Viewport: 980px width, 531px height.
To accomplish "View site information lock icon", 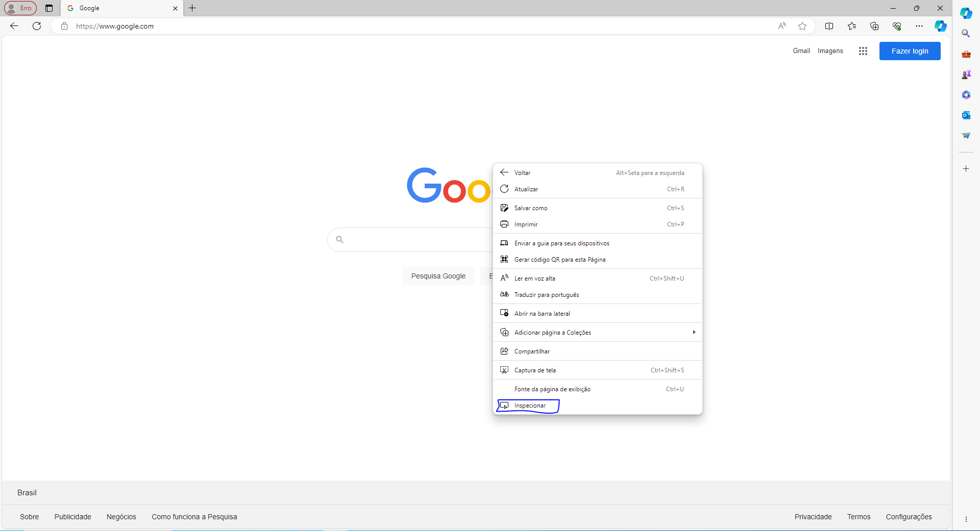I will (x=64, y=26).
